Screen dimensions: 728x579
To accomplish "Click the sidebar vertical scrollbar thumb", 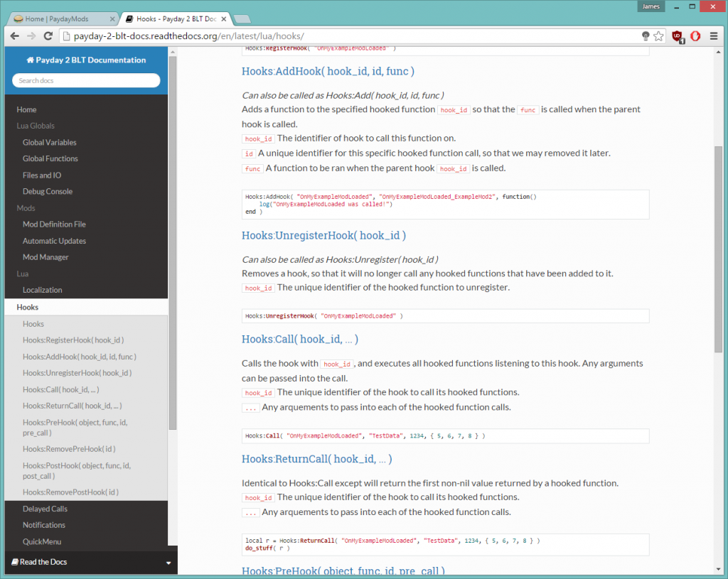I will [173, 243].
